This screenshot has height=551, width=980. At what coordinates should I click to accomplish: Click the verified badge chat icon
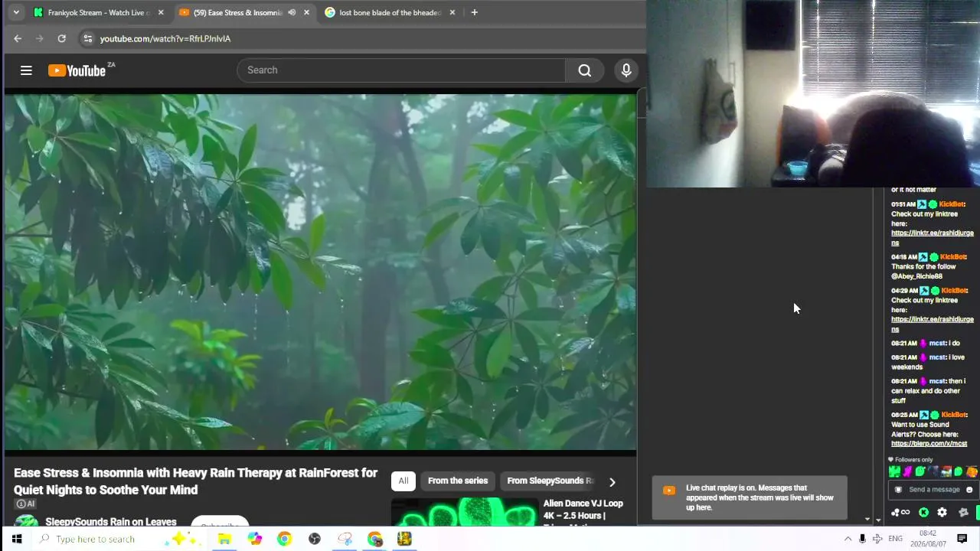(963, 512)
